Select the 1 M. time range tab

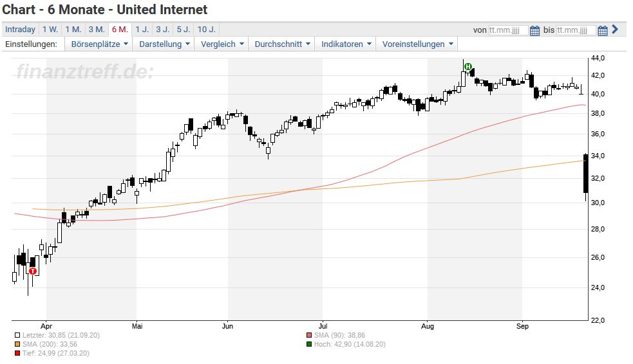[73, 30]
